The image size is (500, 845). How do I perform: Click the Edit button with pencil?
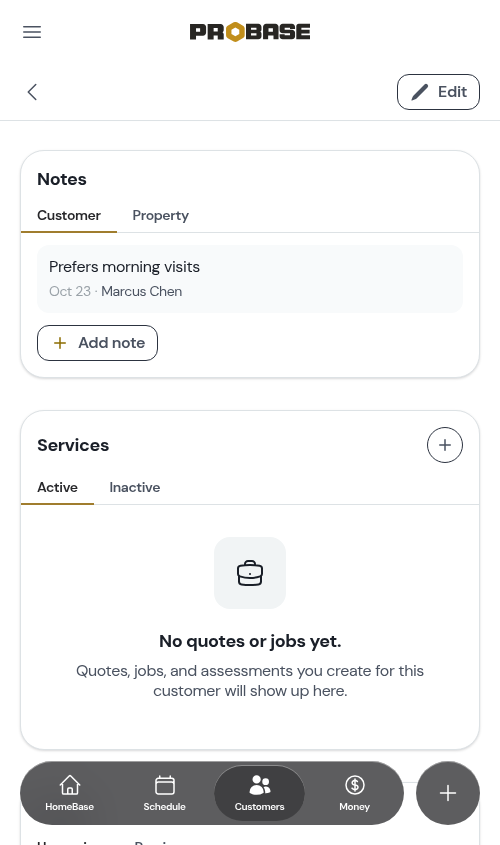pyautogui.click(x=438, y=92)
